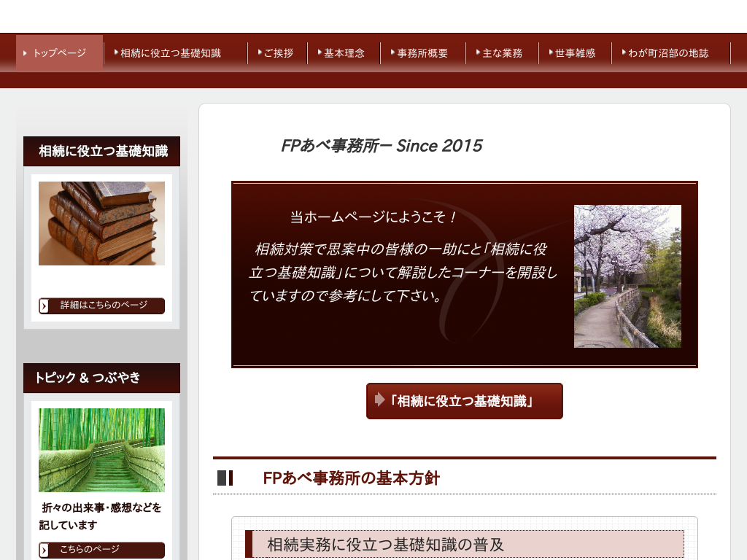The height and width of the screenshot is (560, 747).
Task: Click the 相続に役立つ基礎知識 sidebar heading
Action: (x=102, y=151)
